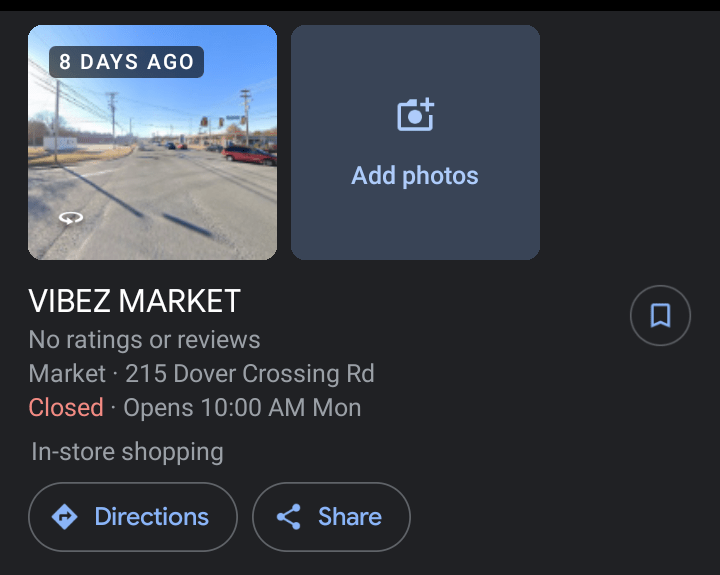Click the "Add photos" text label
Viewport: 720px width, 575px height.
click(415, 176)
